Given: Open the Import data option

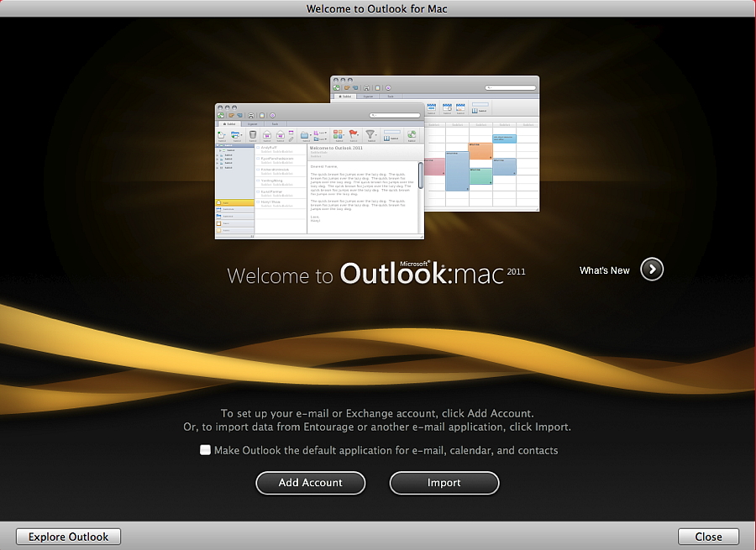Looking at the screenshot, I should tap(444, 483).
